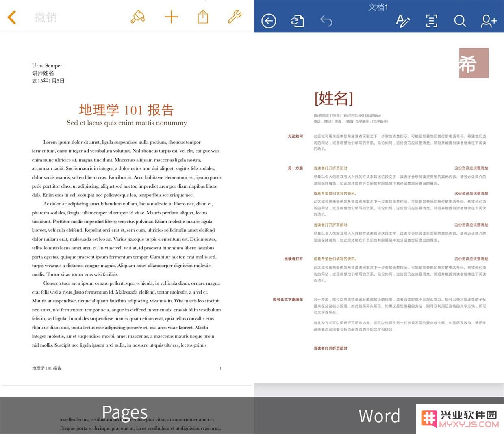Open the wrench tools icon in Pages
This screenshot has width=504, height=434.
tap(235, 17)
